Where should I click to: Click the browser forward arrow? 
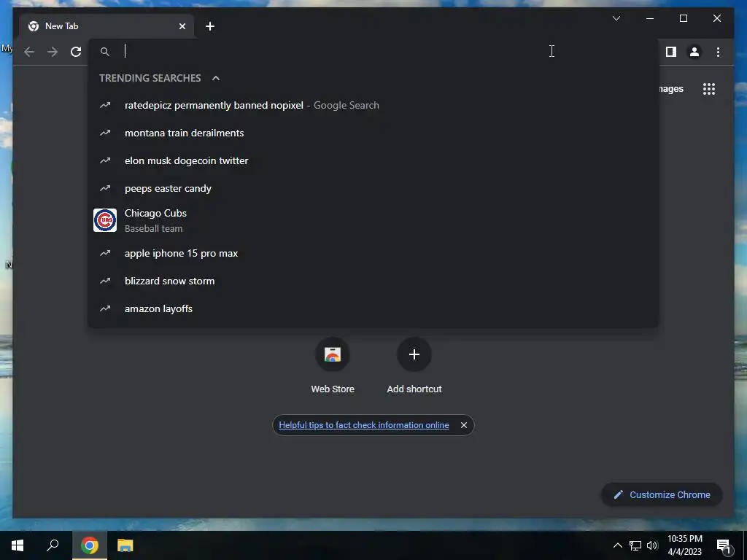point(53,52)
